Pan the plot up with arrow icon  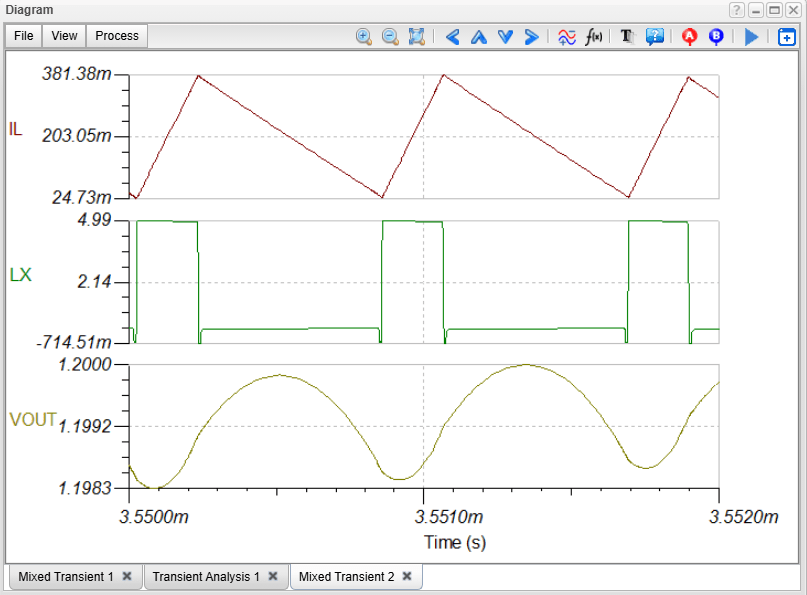click(x=478, y=37)
